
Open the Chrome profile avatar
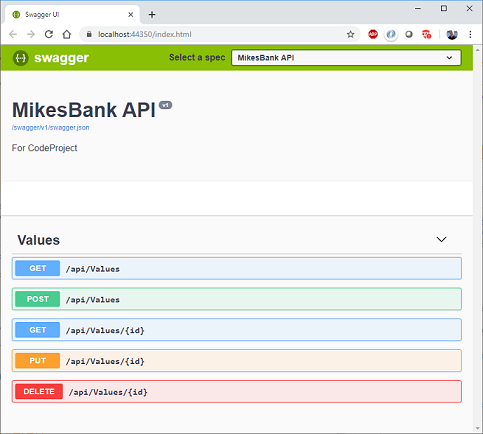tap(452, 34)
